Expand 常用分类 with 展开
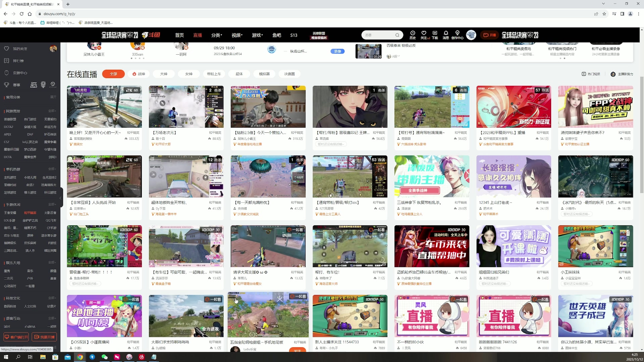The width and height of the screenshot is (644, 362). tap(53, 97)
